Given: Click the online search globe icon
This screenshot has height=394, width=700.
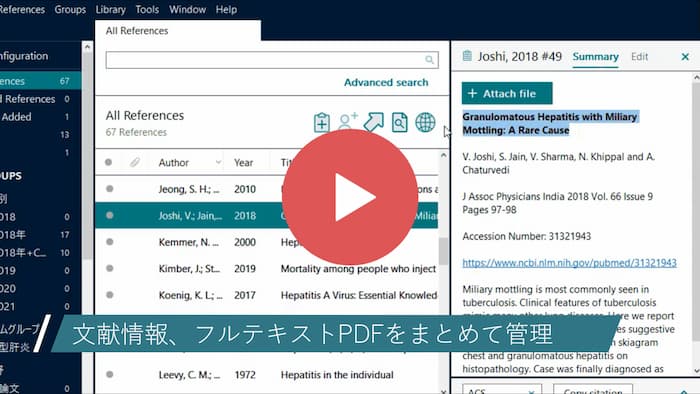Looking at the screenshot, I should coord(425,122).
